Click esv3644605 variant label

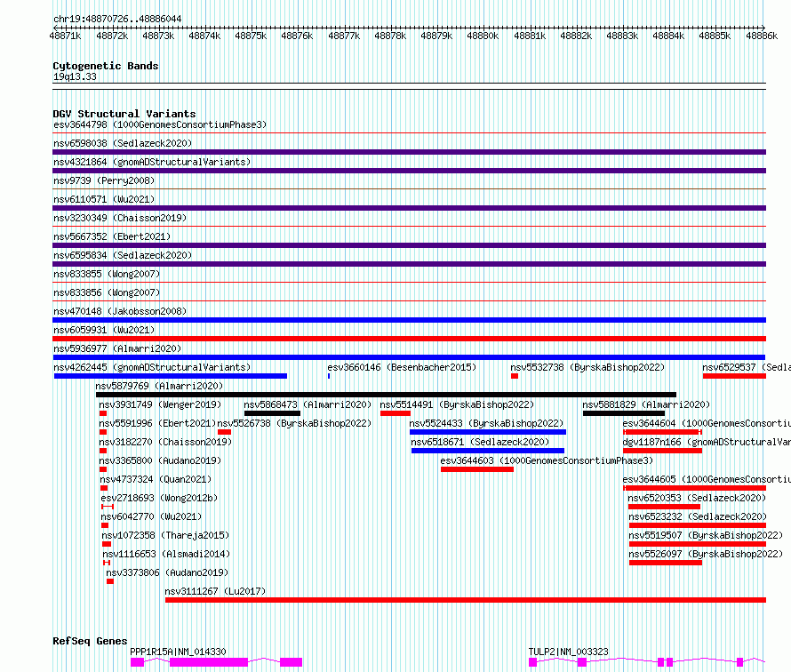coord(707,479)
